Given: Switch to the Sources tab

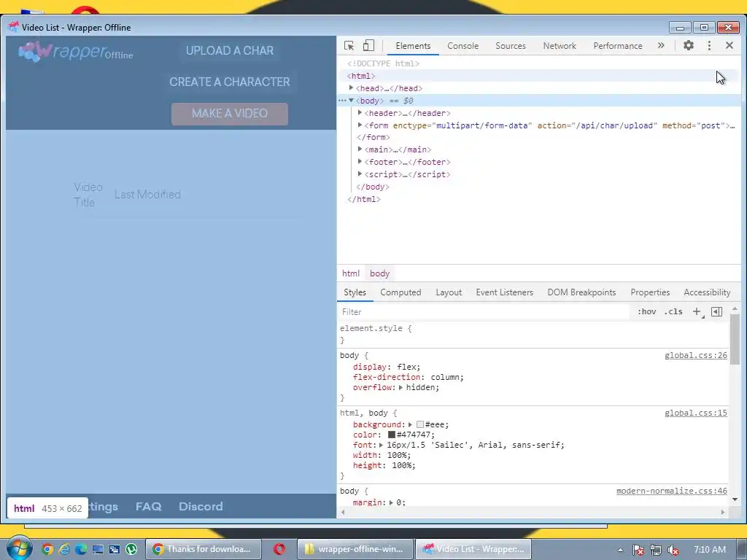Looking at the screenshot, I should (510, 46).
